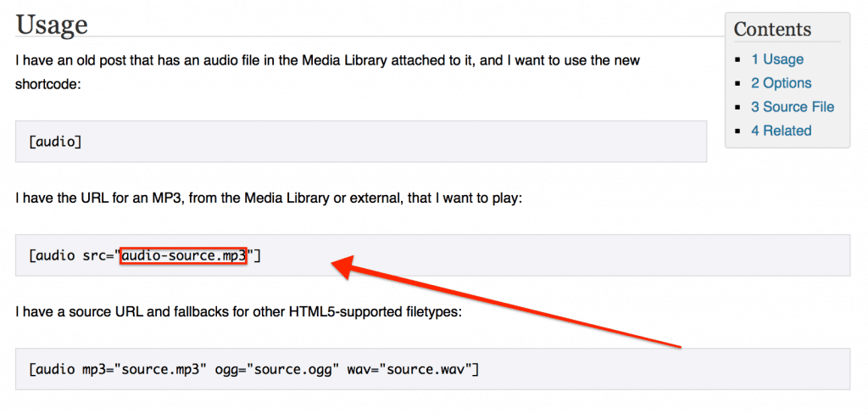Screen dimensions: 868x414
Task: Click inside the [audio] shortcode block
Action: 361,142
